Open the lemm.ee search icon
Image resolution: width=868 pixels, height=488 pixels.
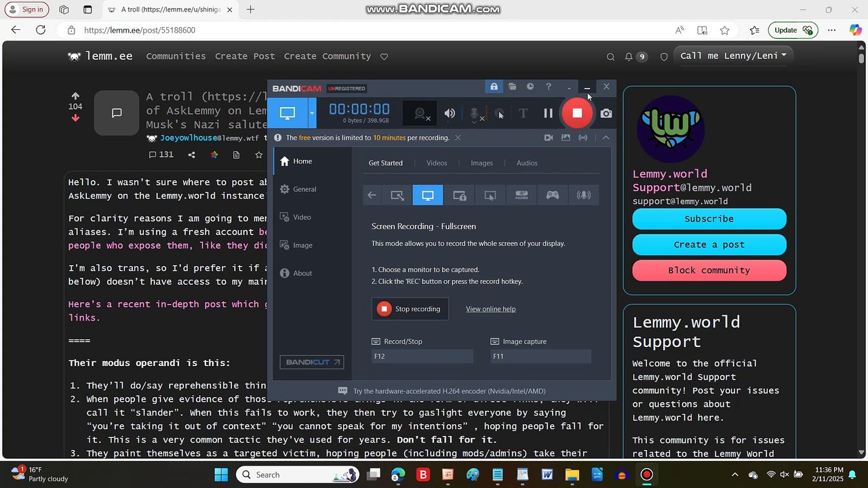point(610,57)
